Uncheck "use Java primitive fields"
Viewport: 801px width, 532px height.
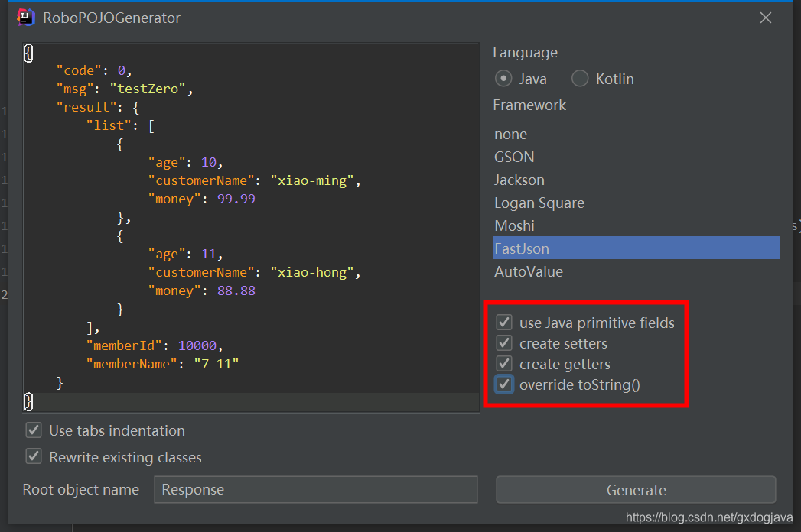point(503,322)
